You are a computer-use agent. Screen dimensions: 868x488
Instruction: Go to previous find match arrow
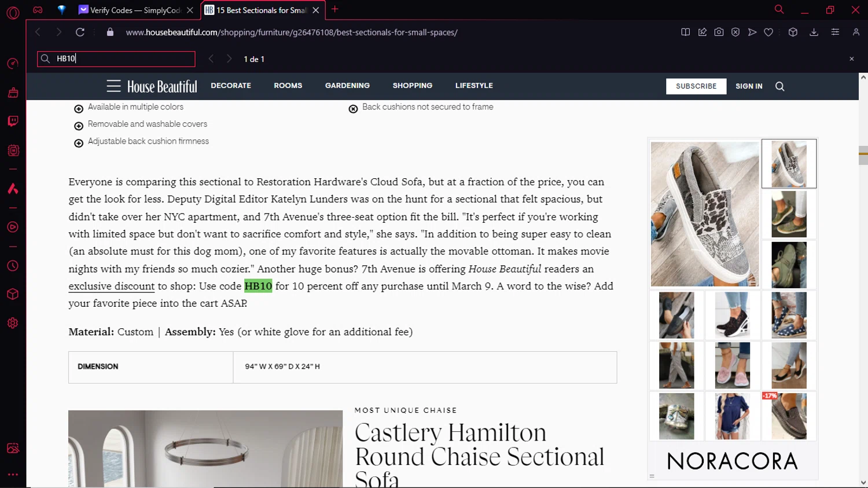[x=211, y=58]
